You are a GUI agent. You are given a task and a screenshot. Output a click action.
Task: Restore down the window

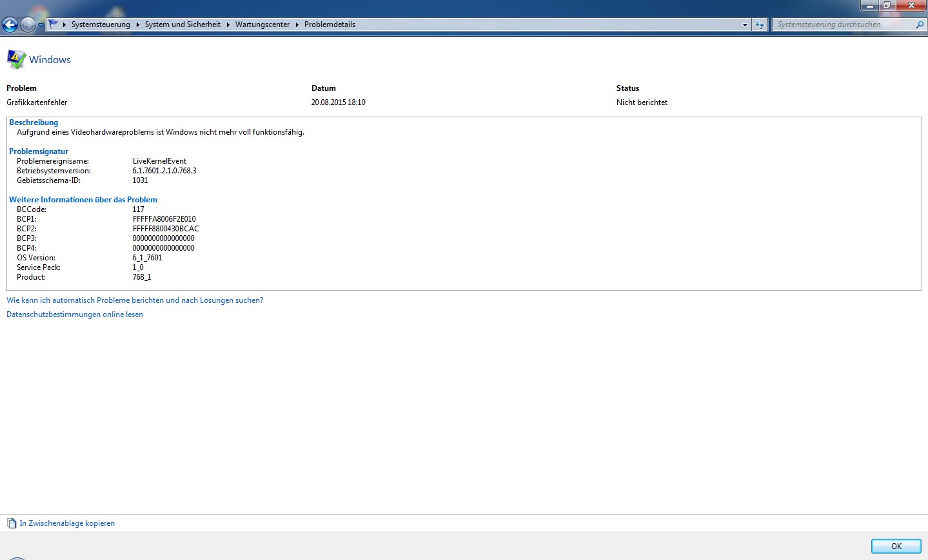click(x=887, y=5)
